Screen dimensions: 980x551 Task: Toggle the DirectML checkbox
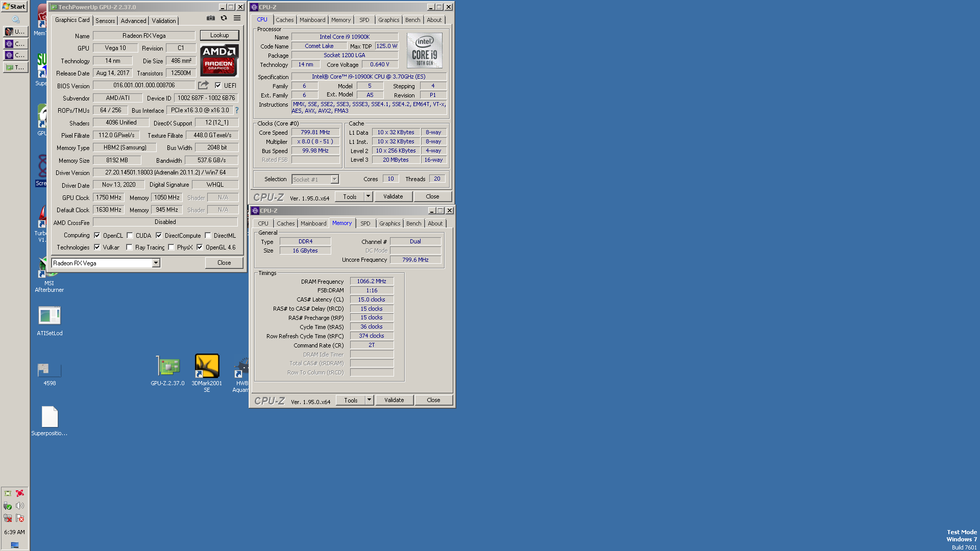coord(208,236)
